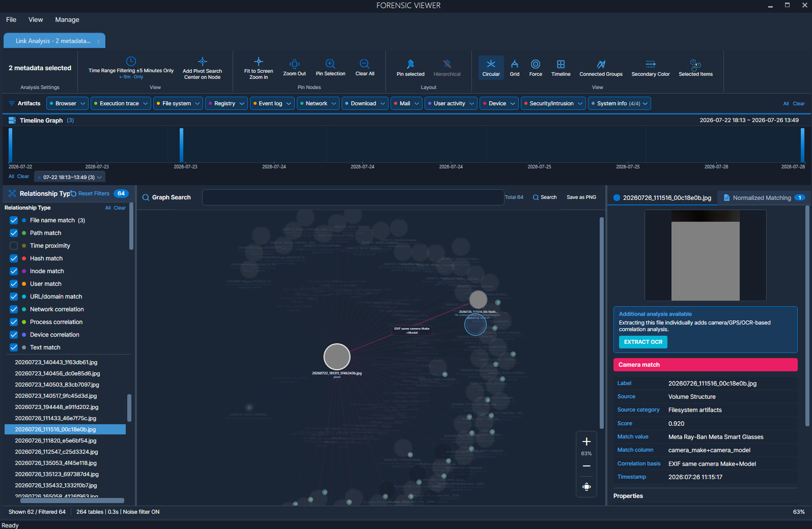812x529 pixels.
Task: Open System info (4/4) dropdown
Action: point(620,103)
